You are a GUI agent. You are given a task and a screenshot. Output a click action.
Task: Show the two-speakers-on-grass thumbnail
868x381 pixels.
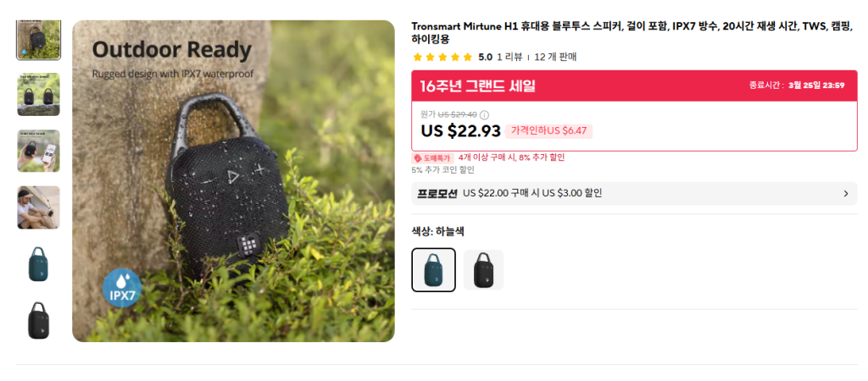38,94
